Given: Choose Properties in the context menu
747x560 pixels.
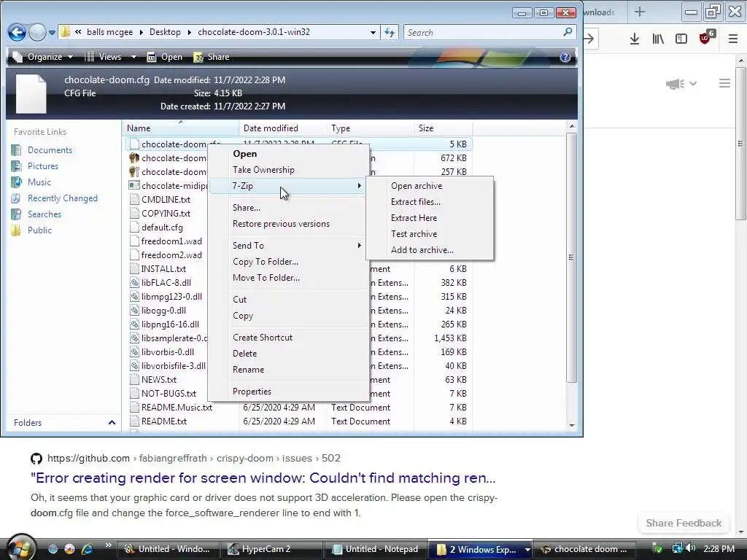Looking at the screenshot, I should 288,392.
